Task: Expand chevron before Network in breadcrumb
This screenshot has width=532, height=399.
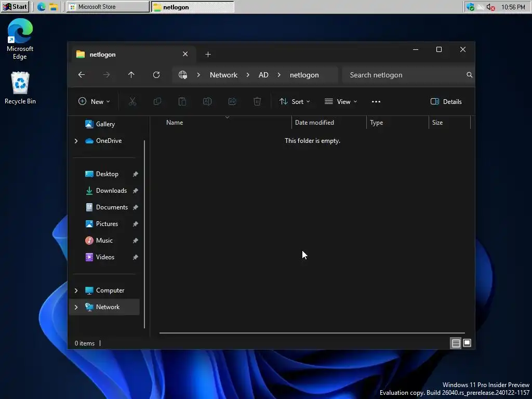Action: (198, 75)
